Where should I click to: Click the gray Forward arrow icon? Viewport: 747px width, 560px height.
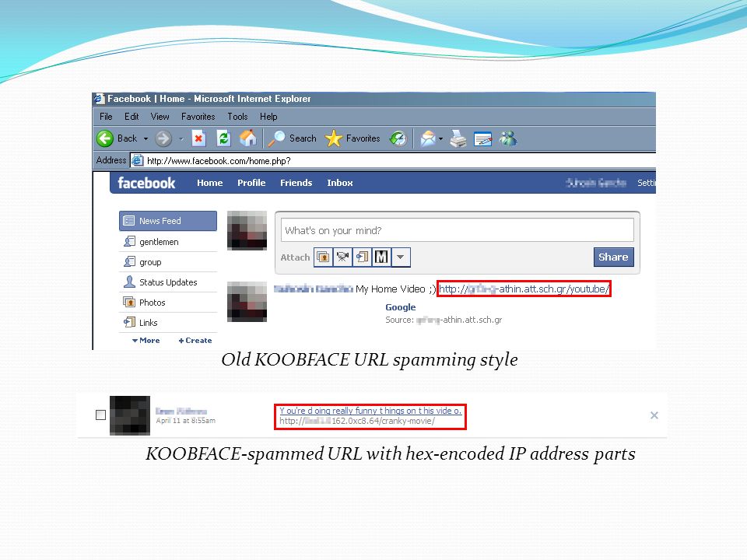pos(163,138)
